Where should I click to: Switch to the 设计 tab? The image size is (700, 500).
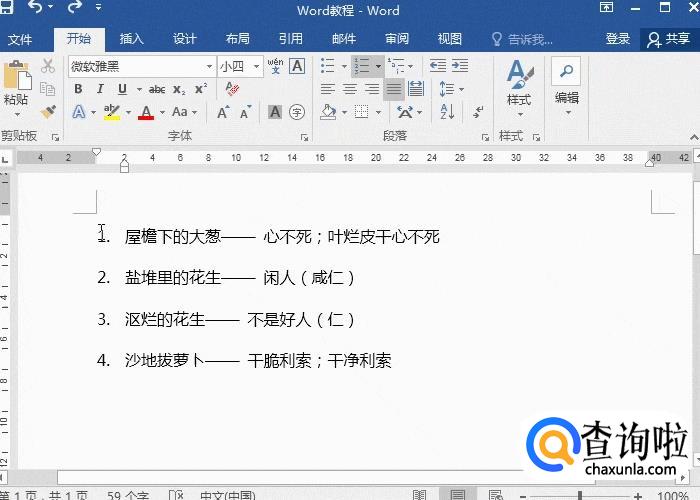click(184, 39)
